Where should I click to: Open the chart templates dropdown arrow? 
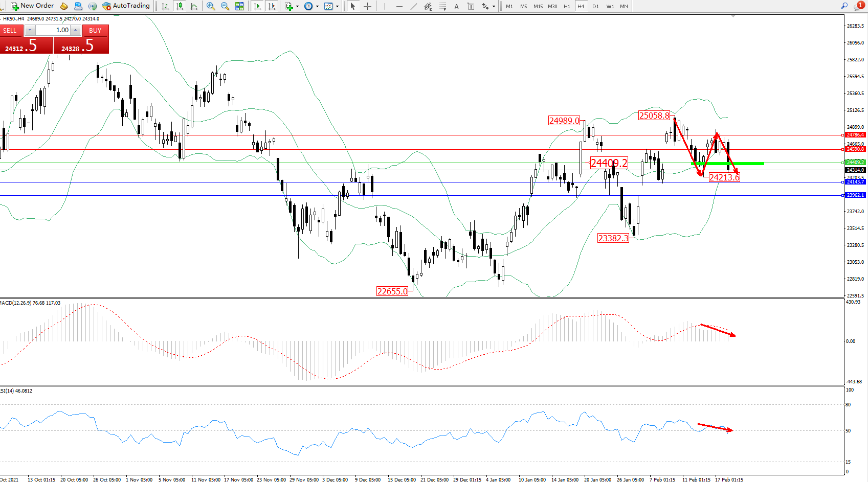[337, 7]
